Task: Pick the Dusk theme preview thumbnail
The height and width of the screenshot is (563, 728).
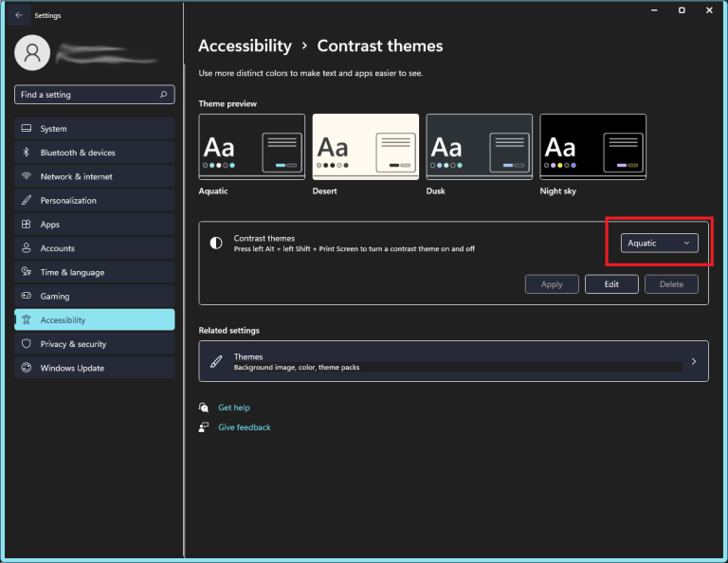Action: tap(479, 147)
